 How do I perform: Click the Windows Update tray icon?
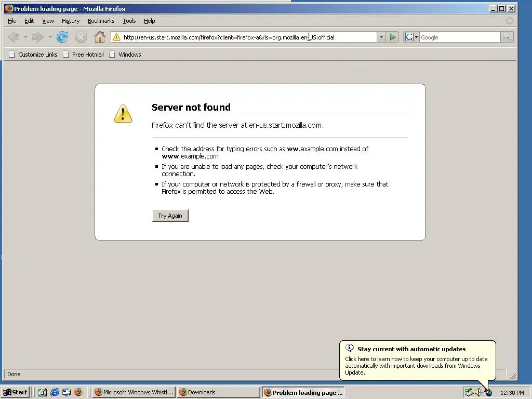tap(488, 393)
